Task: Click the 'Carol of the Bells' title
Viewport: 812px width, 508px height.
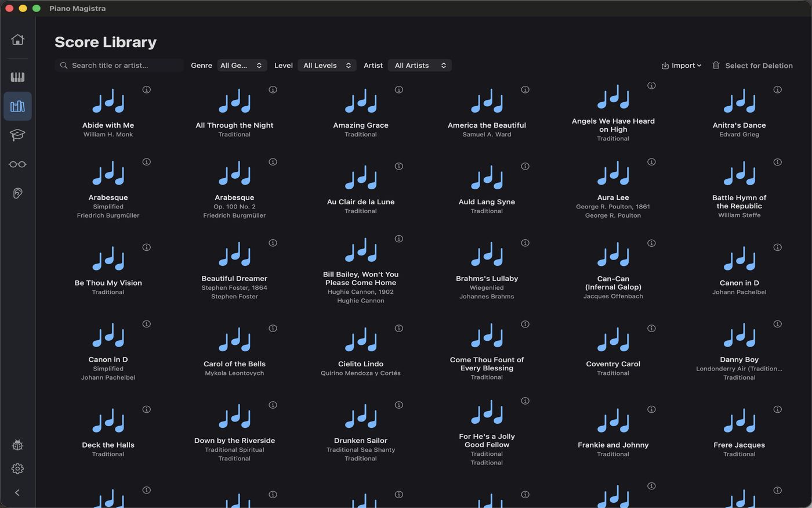Action: [234, 363]
